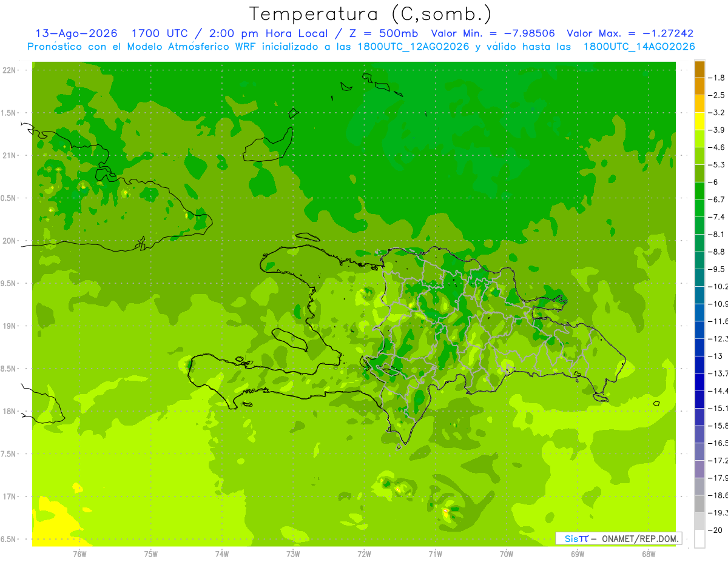Image resolution: width=728 pixels, height=562 pixels.
Task: Click the "74W" longitude label
Action: [x=222, y=554]
